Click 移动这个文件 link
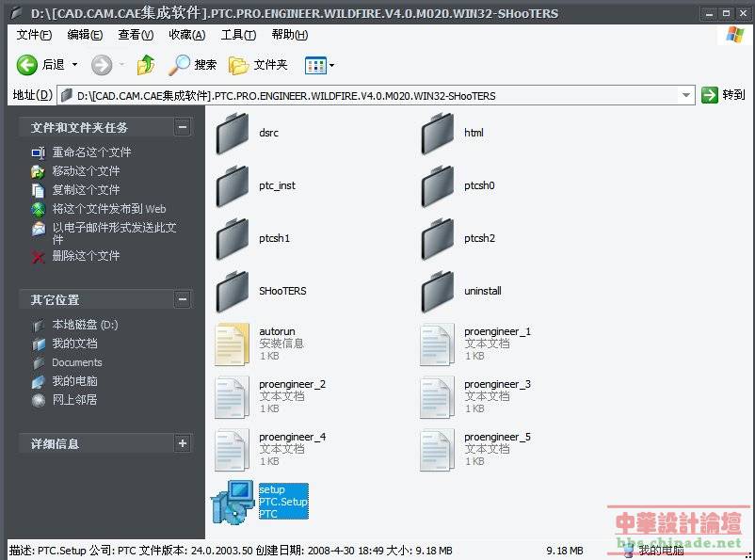 (86, 171)
